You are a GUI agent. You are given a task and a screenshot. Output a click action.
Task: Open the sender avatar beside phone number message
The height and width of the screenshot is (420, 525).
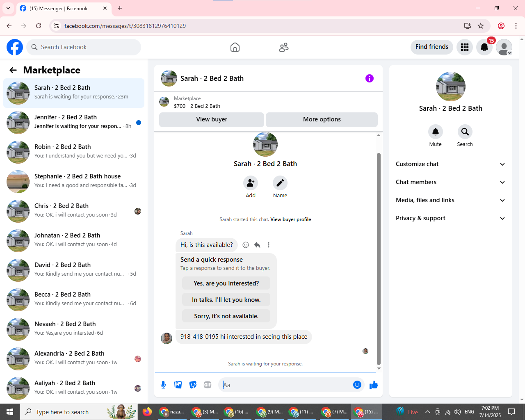pyautogui.click(x=167, y=338)
